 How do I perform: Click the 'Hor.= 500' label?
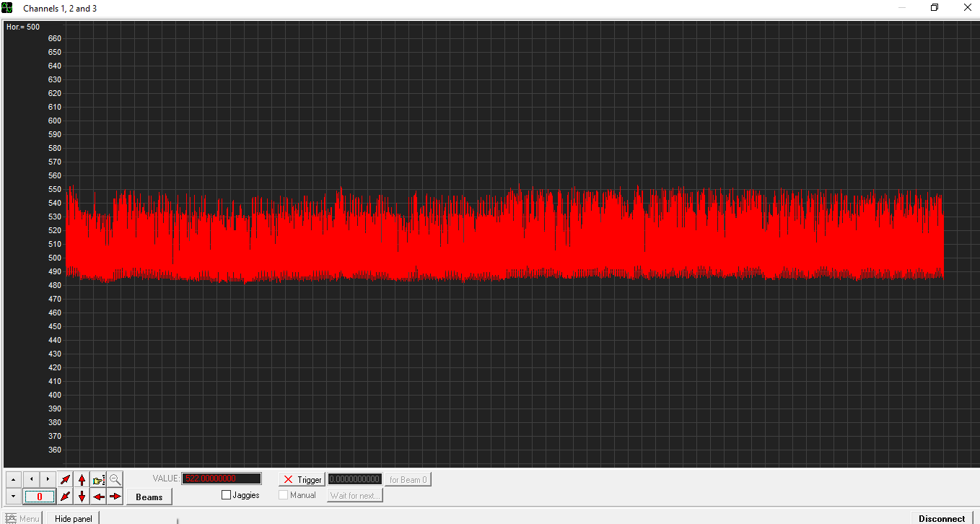click(23, 27)
